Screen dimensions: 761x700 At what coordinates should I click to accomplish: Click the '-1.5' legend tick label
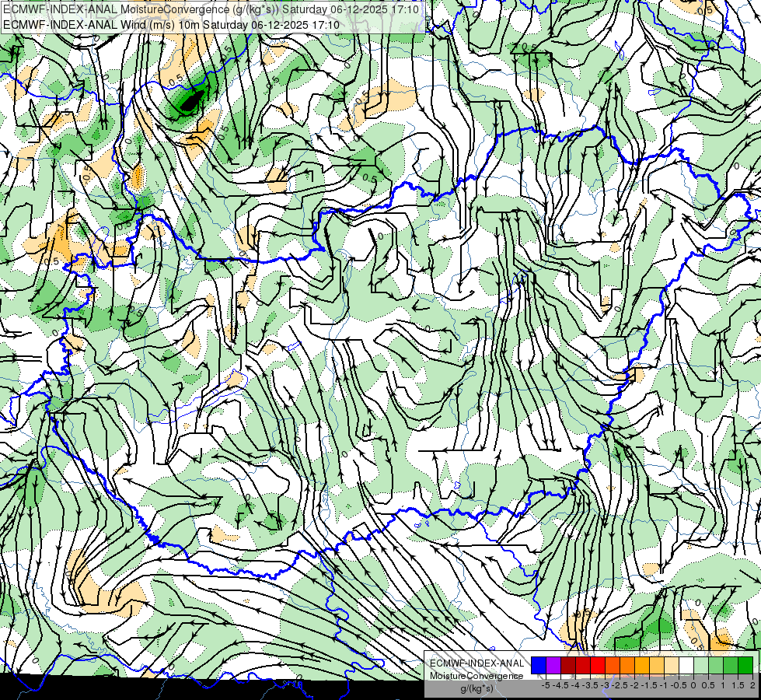[649, 685]
